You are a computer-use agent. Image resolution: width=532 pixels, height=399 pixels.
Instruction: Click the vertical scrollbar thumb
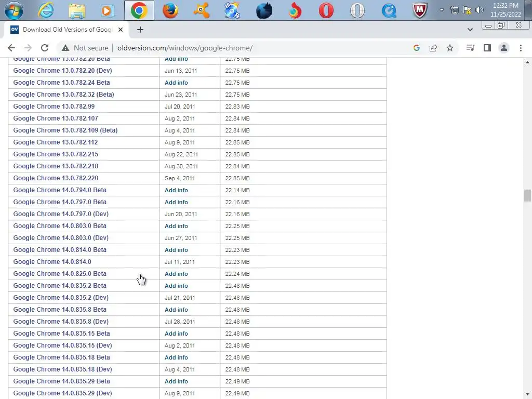point(527,196)
